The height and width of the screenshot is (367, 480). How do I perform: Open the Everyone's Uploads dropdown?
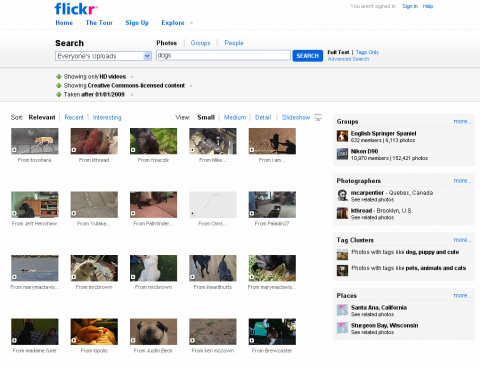click(x=103, y=56)
